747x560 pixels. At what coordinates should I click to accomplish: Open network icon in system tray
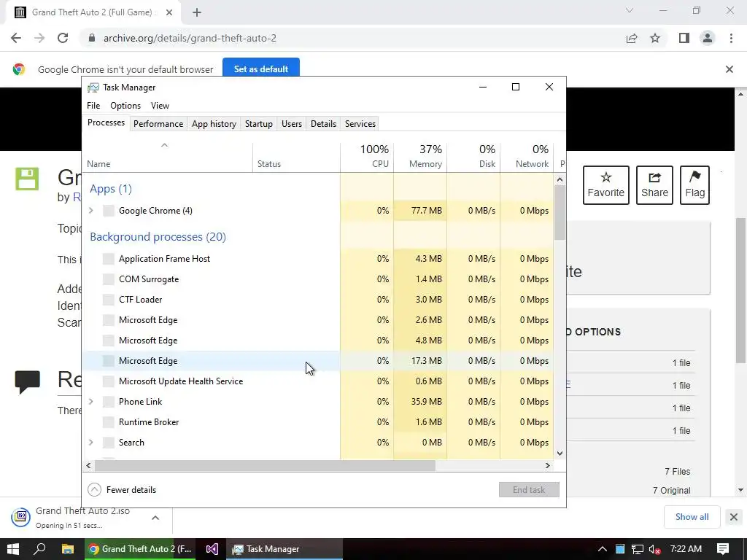(637, 549)
